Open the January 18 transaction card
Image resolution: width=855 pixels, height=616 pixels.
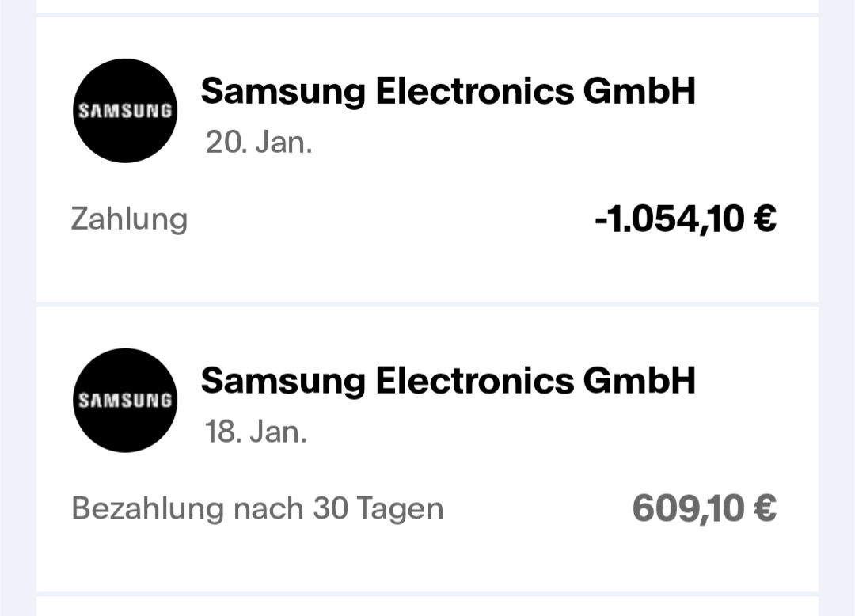[x=427, y=447]
